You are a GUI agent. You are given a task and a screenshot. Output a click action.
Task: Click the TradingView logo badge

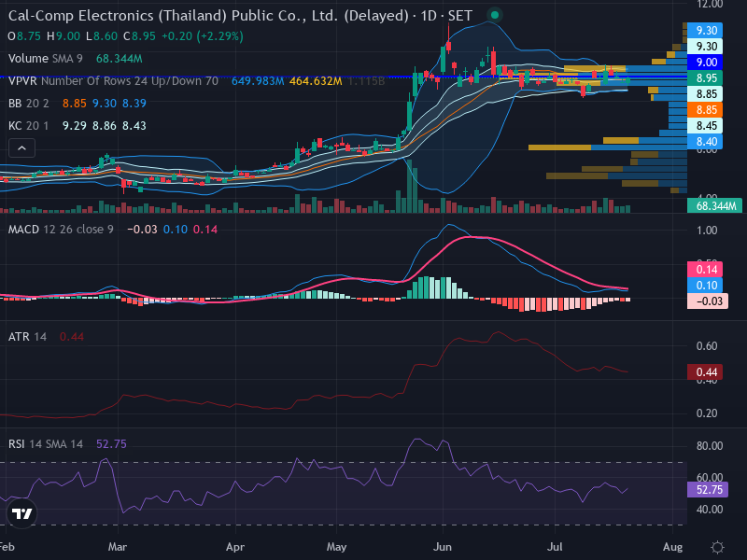21,513
